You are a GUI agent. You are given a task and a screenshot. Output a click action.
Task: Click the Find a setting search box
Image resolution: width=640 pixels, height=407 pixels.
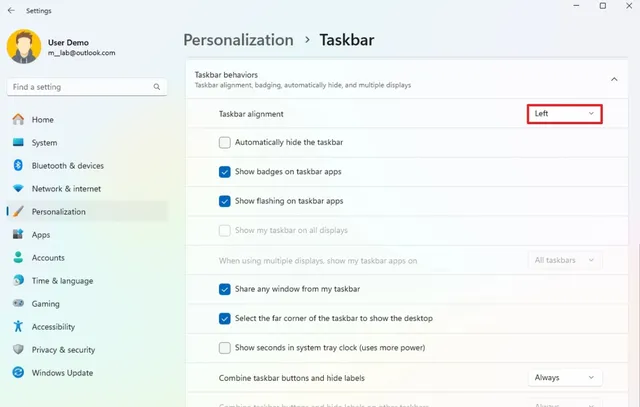(x=87, y=87)
